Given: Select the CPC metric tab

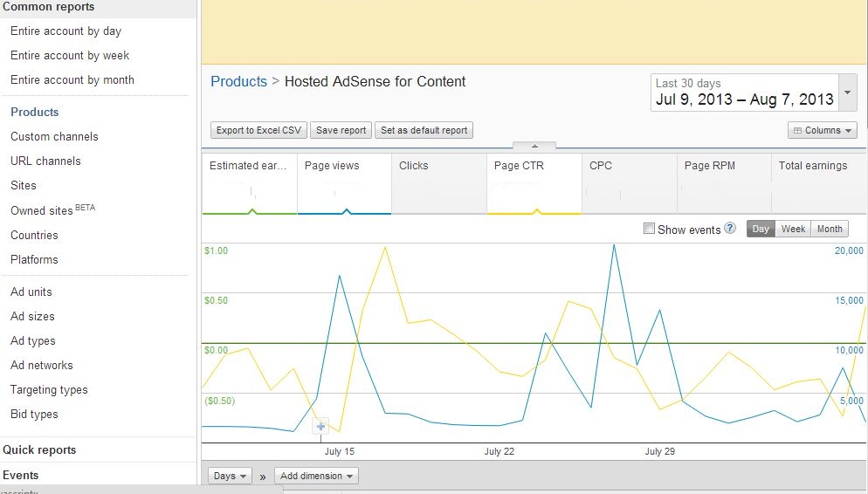Looking at the screenshot, I should (630, 184).
